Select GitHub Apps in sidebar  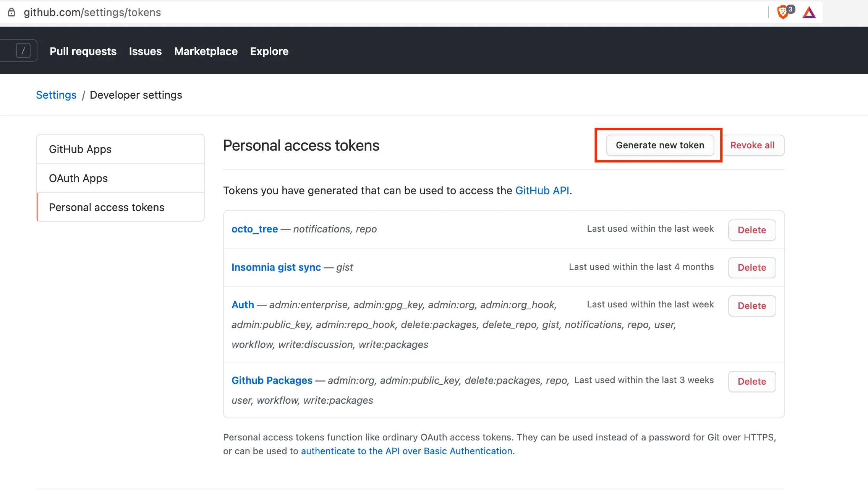click(x=120, y=149)
